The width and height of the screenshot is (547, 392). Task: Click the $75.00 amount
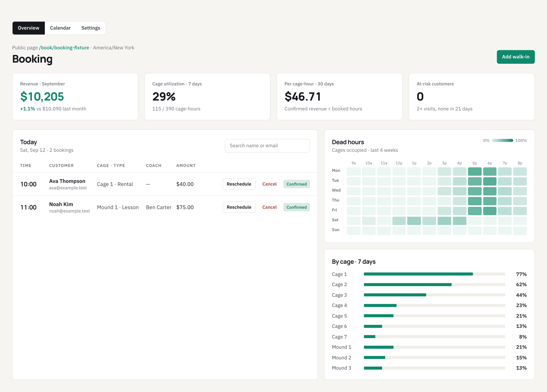(x=185, y=207)
